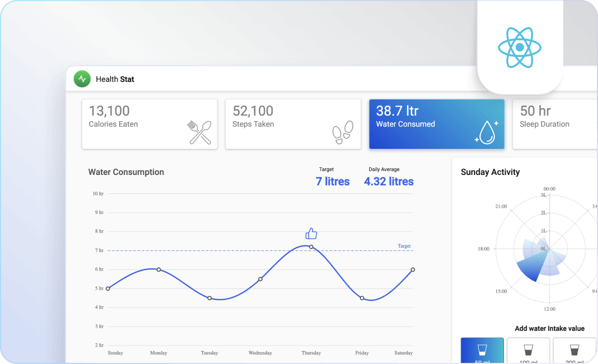
Task: Click the center of the Sunday Activity polar chart
Action: [549, 249]
